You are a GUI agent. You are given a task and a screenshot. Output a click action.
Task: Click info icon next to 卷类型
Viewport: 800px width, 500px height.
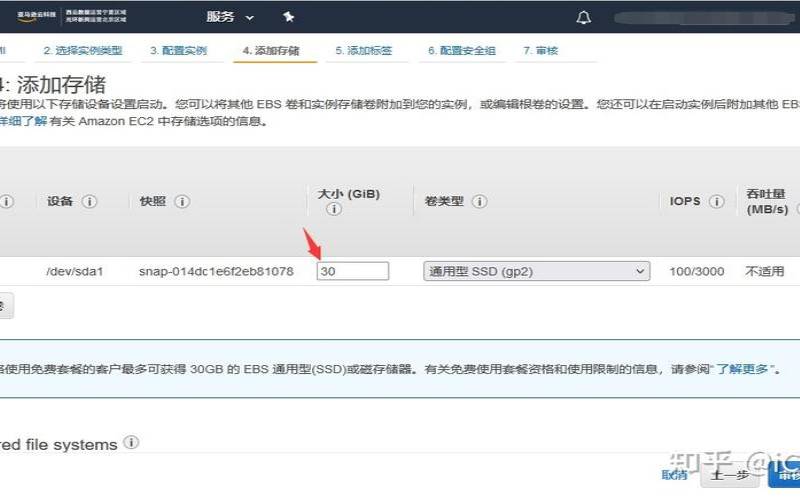479,201
